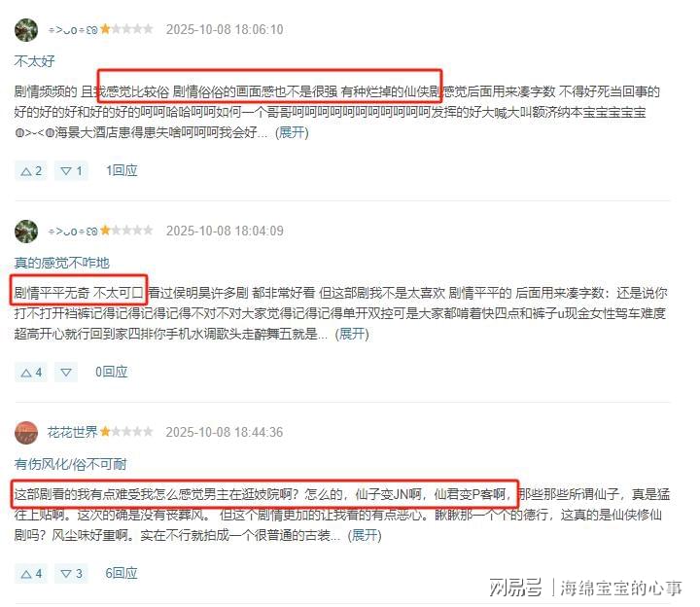The width and height of the screenshot is (700, 607).
Task: View the 6回应 replies
Action: click(122, 574)
